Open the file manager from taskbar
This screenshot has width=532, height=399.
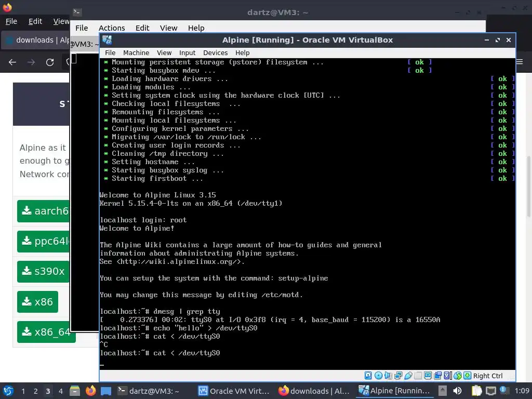coord(75,391)
